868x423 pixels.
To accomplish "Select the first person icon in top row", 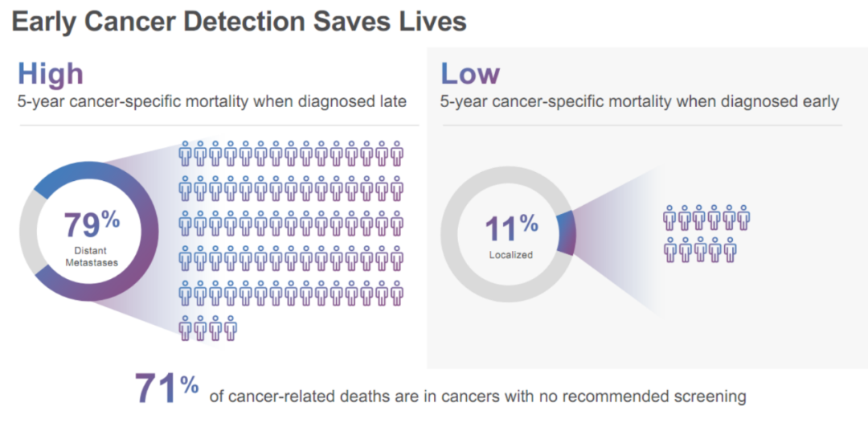I will point(185,154).
